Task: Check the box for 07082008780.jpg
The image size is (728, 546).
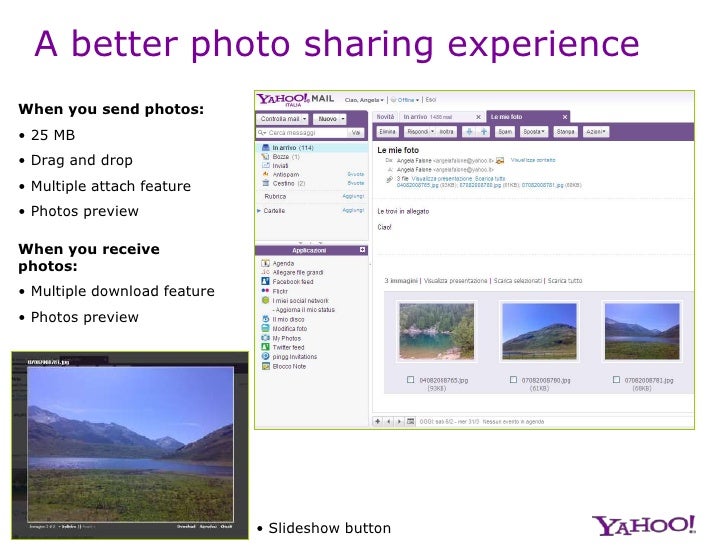Action: 513,380
